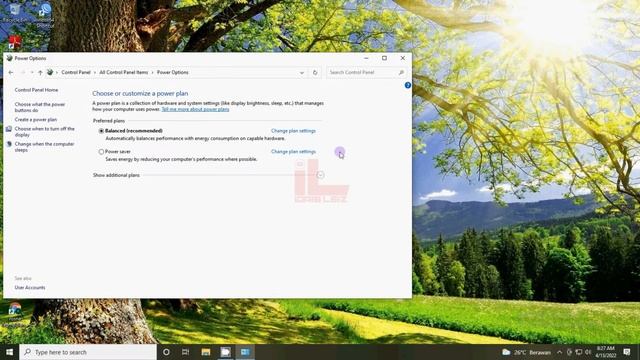Go to All Control Panel Items breadcrumb
This screenshot has width=640, height=360.
[124, 72]
